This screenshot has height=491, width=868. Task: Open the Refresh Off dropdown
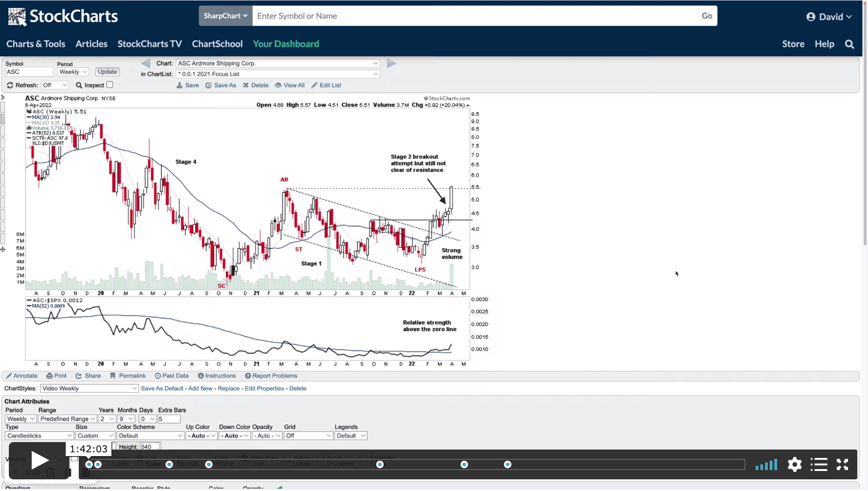[55, 85]
